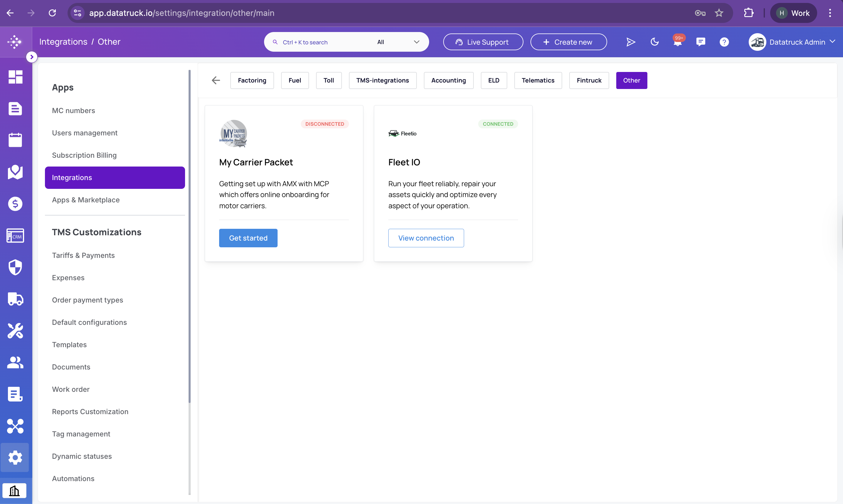Click the settings menu vertical scrollbar
Screen dimensions: 843x504
click(189, 236)
